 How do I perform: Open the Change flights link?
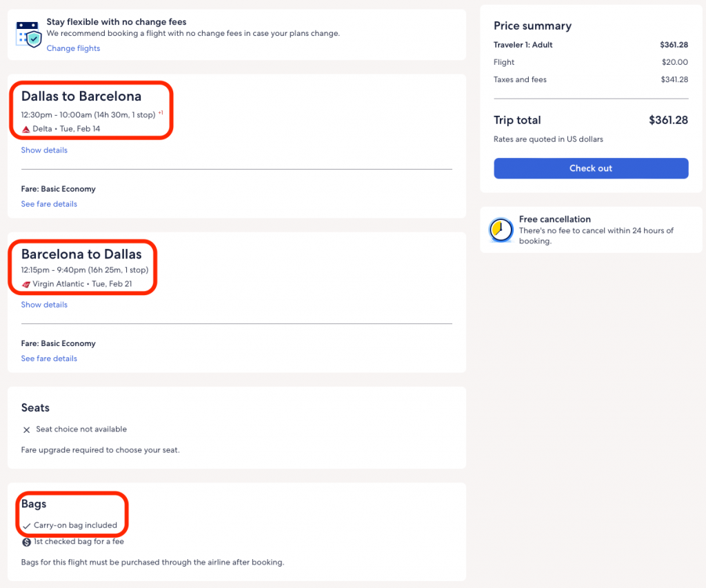(73, 48)
